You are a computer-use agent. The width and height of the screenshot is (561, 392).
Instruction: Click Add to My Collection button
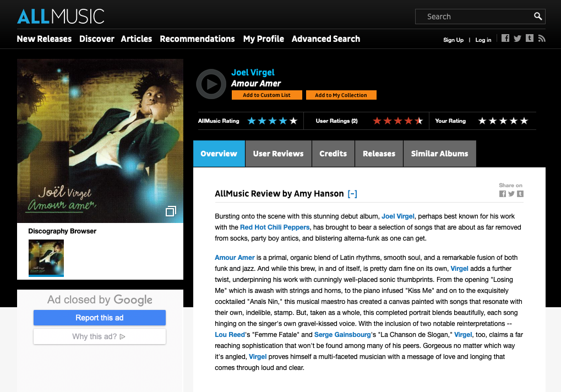[x=341, y=95]
